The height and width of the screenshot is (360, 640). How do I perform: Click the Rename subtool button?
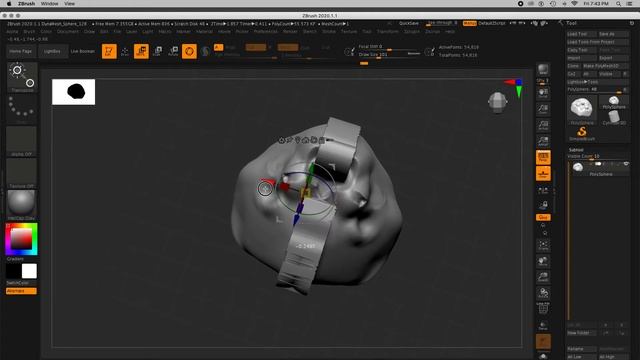click(582, 349)
